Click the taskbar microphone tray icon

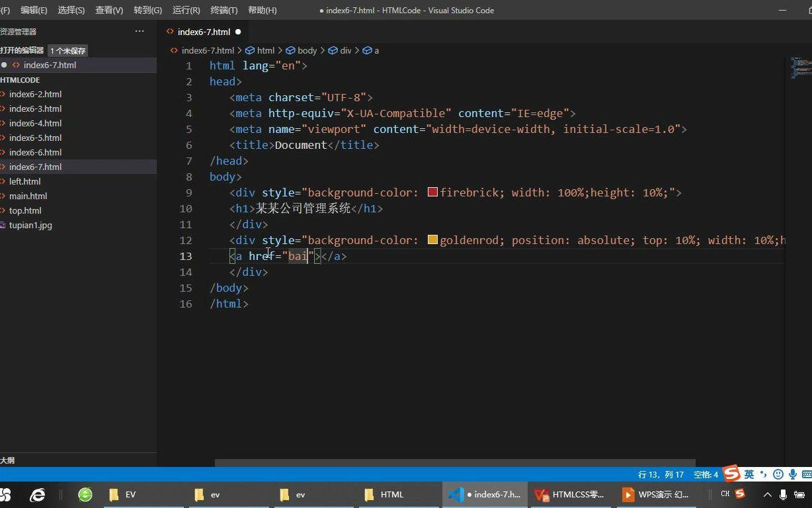coord(784,494)
